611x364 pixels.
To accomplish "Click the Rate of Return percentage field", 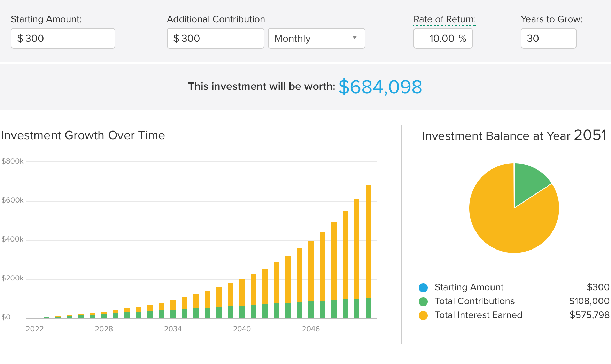I will (442, 38).
